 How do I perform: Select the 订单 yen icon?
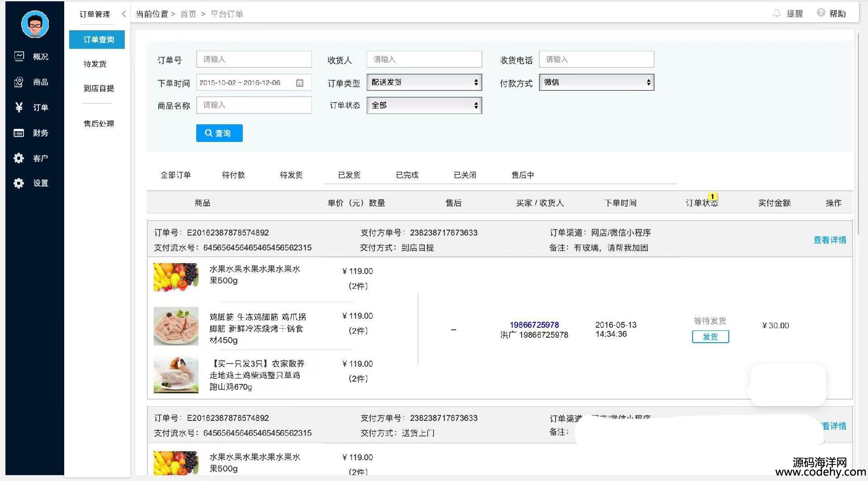(x=19, y=107)
